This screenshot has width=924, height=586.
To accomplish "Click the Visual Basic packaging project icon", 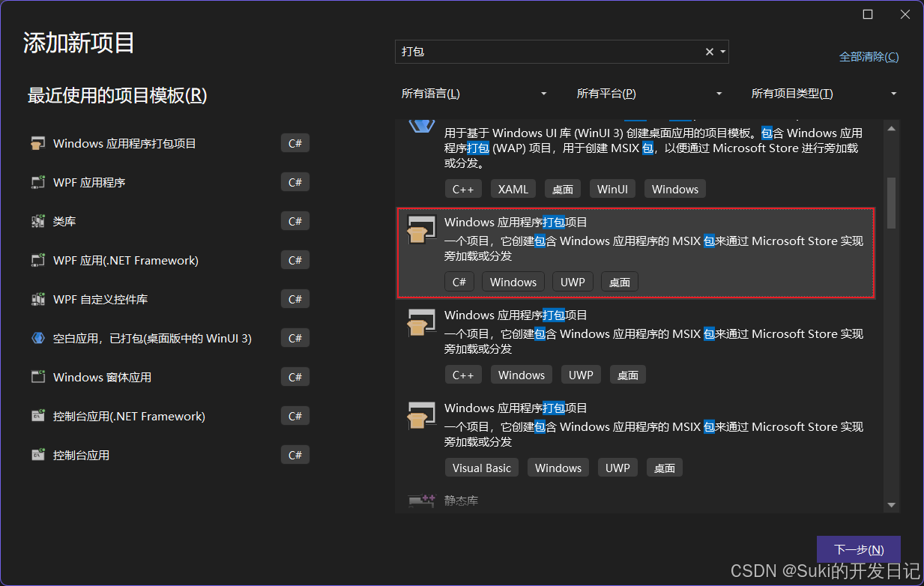I will 421,415.
